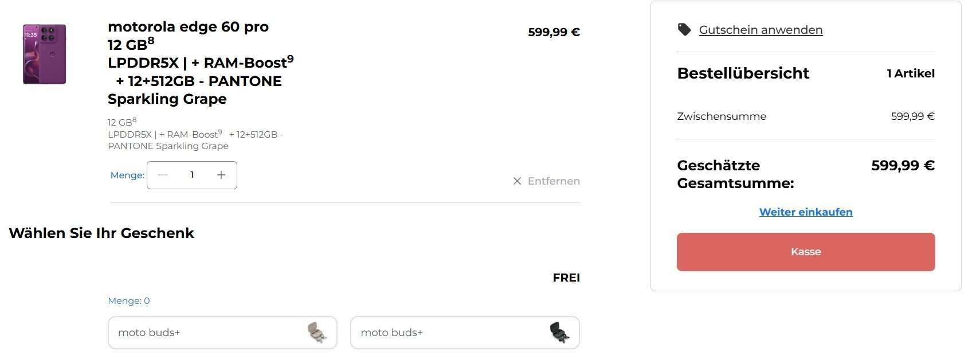Open the motorola edge 60 pro title
Screen dimensions: 980x363
[x=188, y=27]
